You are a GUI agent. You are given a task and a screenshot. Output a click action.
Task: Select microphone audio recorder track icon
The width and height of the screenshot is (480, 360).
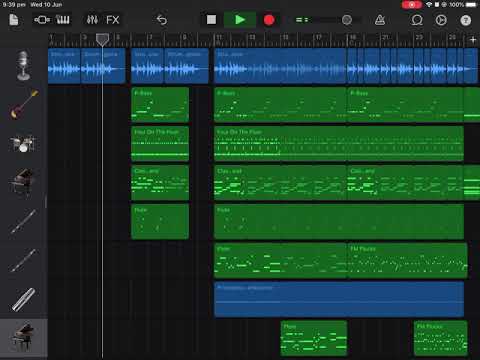[x=24, y=66]
